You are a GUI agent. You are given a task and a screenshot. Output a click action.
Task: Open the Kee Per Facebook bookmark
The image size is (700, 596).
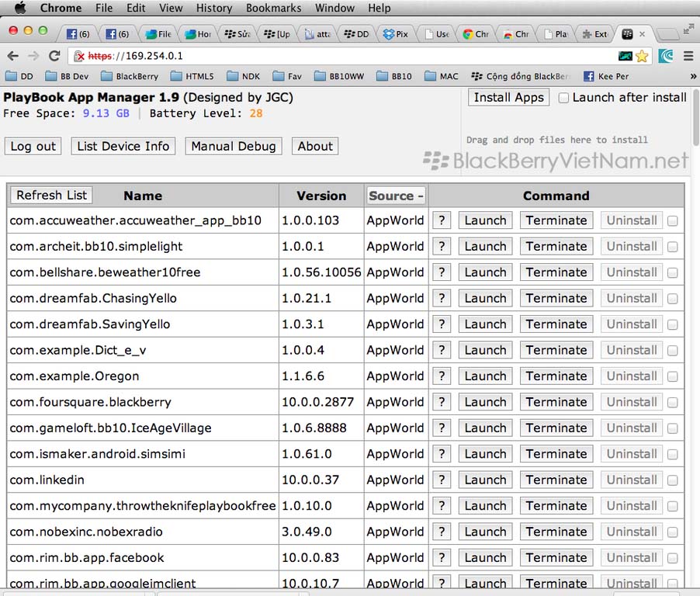point(606,76)
